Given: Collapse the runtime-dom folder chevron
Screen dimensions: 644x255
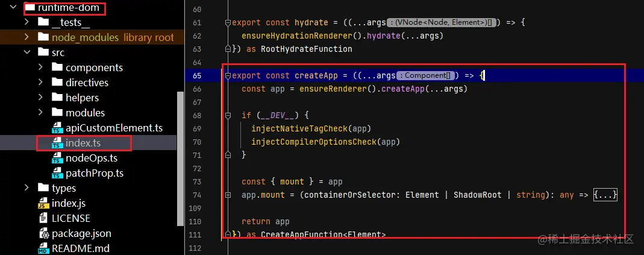Looking at the screenshot, I should point(14,7).
